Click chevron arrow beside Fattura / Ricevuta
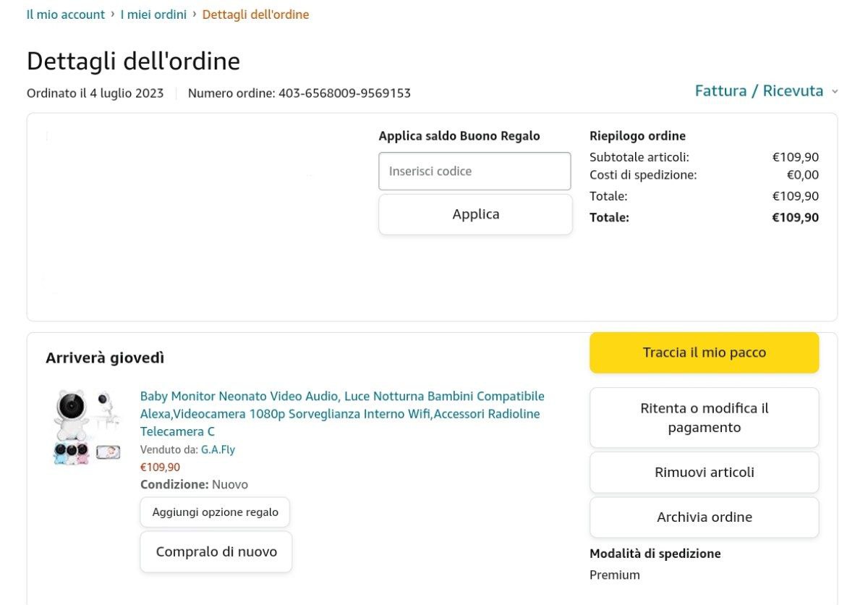Screen dimensions: 868x605 coord(835,92)
